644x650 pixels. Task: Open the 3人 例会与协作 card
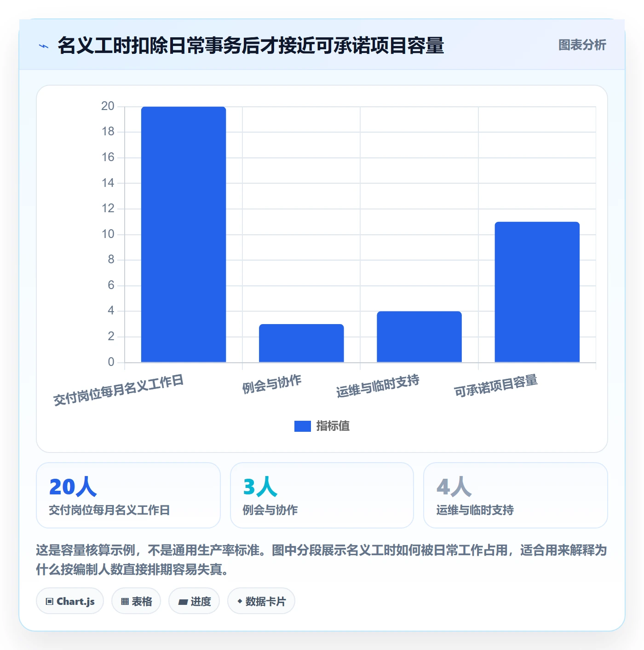(x=322, y=495)
